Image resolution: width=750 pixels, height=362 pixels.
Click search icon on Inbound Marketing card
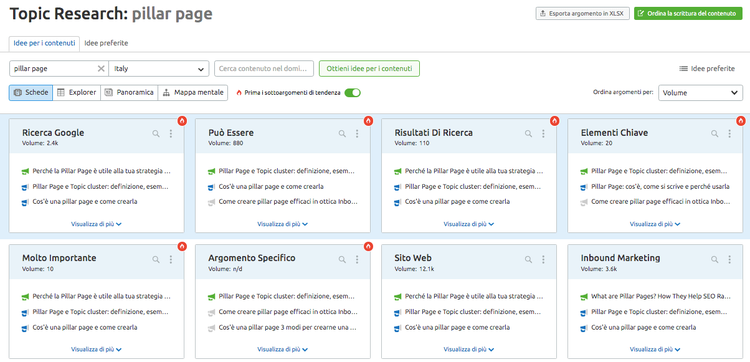(x=715, y=259)
